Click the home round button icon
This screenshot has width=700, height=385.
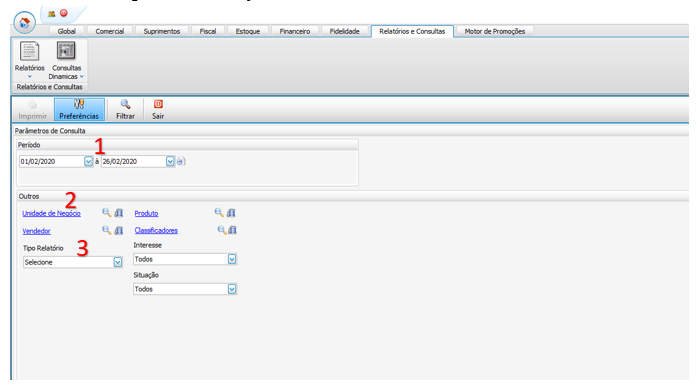coord(25,22)
